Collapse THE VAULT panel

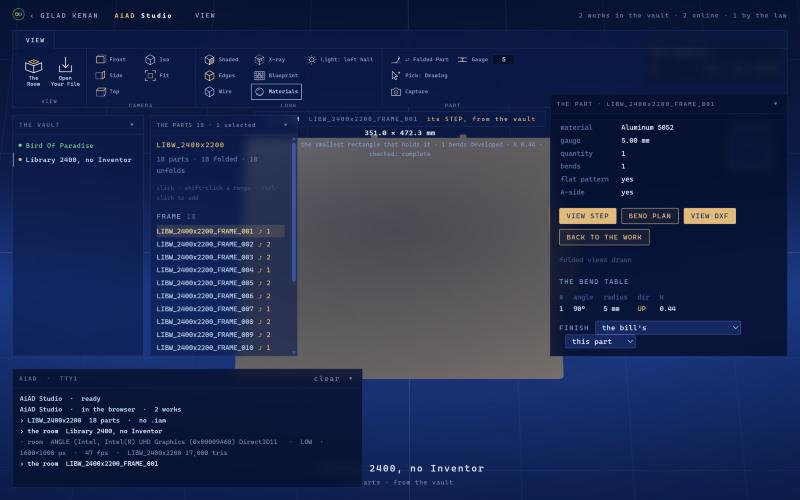click(x=132, y=124)
